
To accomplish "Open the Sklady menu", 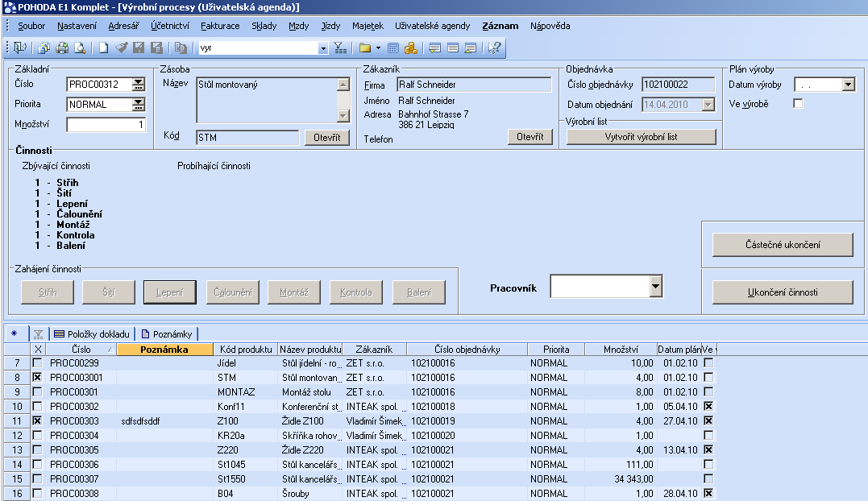I will [264, 26].
